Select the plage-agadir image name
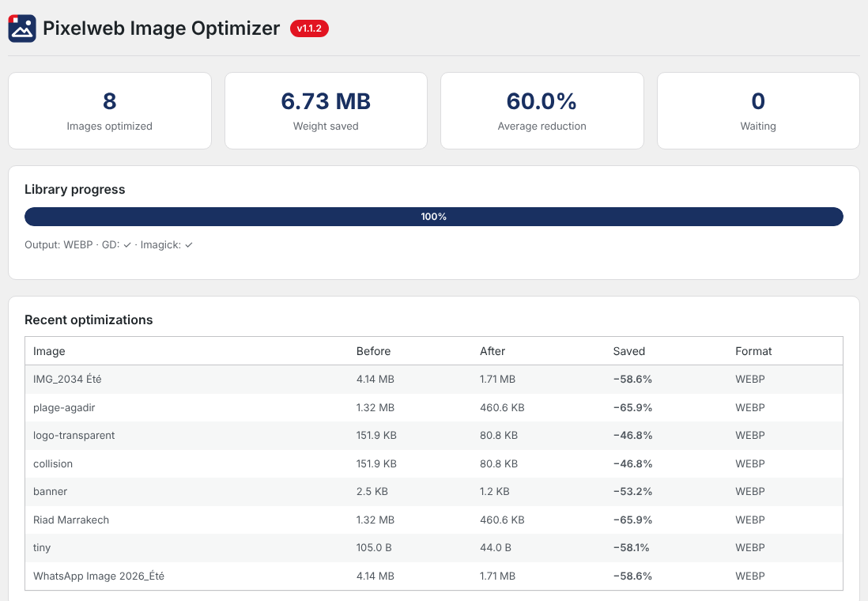Viewport: 868px width, 601px height. pos(64,408)
